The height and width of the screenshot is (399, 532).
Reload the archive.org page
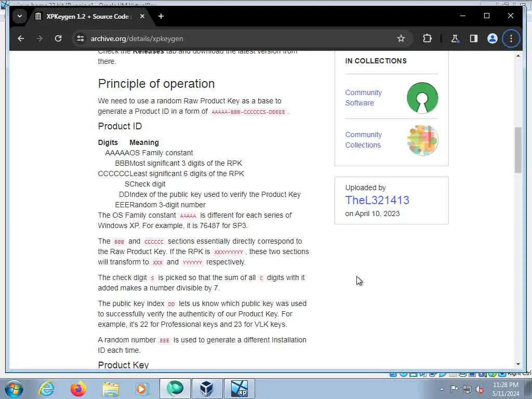pos(58,38)
